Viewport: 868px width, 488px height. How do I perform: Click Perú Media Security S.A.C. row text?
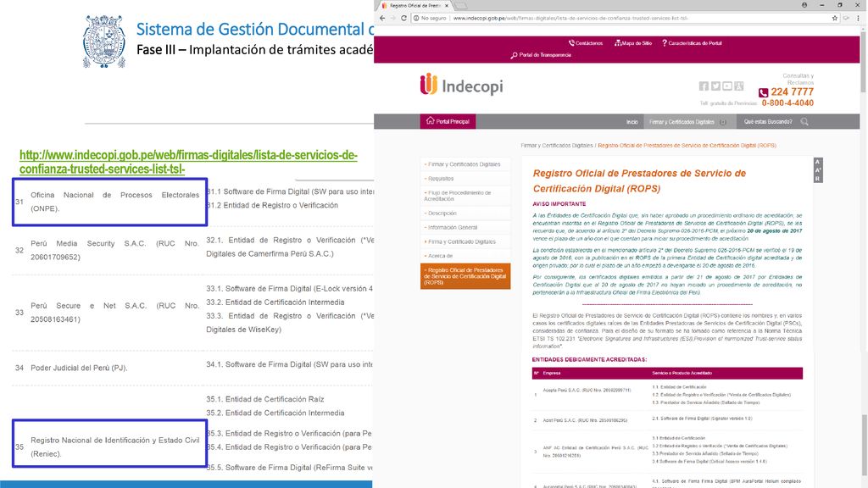(114, 250)
